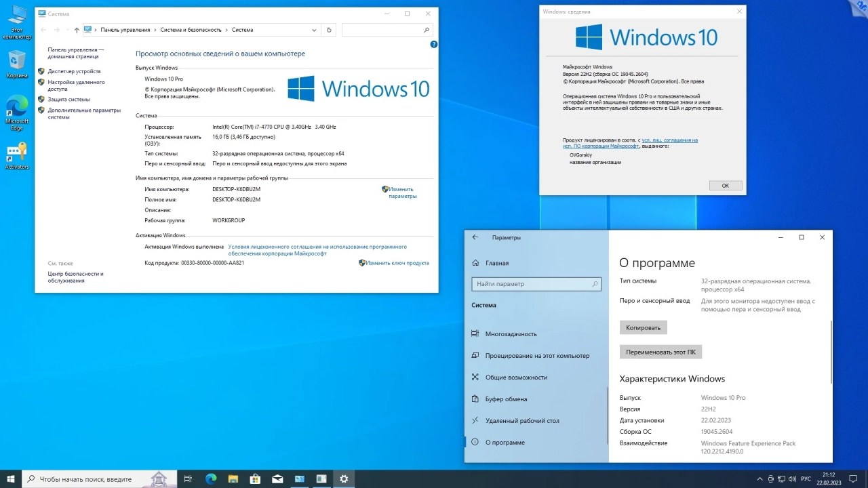868x488 pixels.
Task: Click the volume icon in the system tray
Action: 791,479
